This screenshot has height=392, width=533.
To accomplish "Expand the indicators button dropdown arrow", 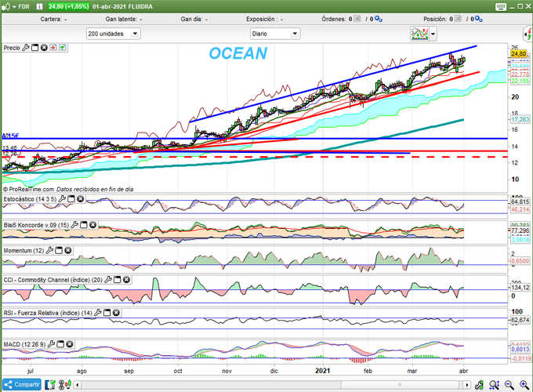I will 433,34.
